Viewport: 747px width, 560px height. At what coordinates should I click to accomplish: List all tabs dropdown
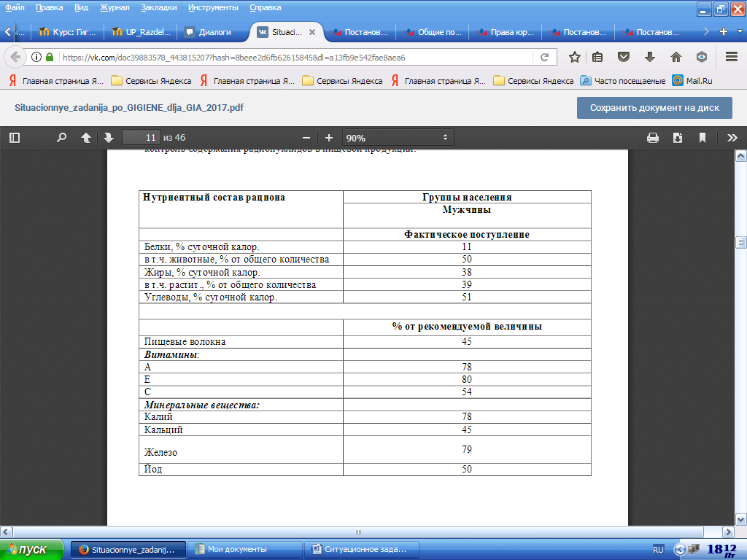[740, 31]
